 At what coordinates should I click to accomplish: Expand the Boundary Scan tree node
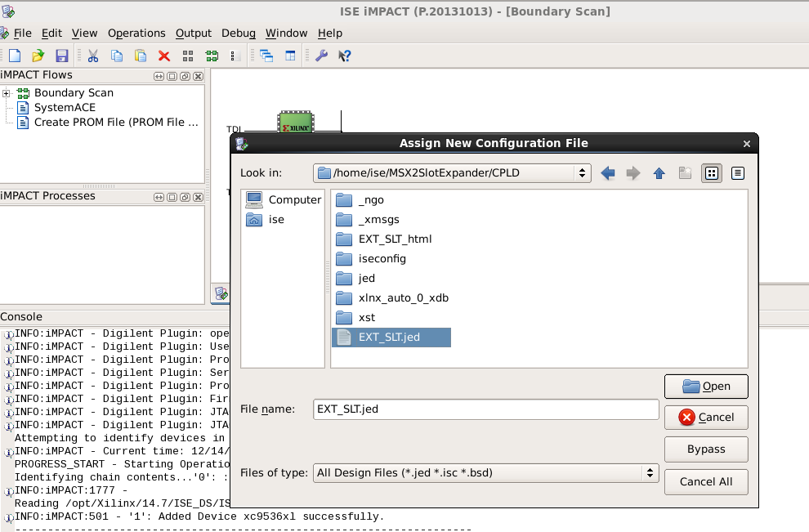[7, 93]
